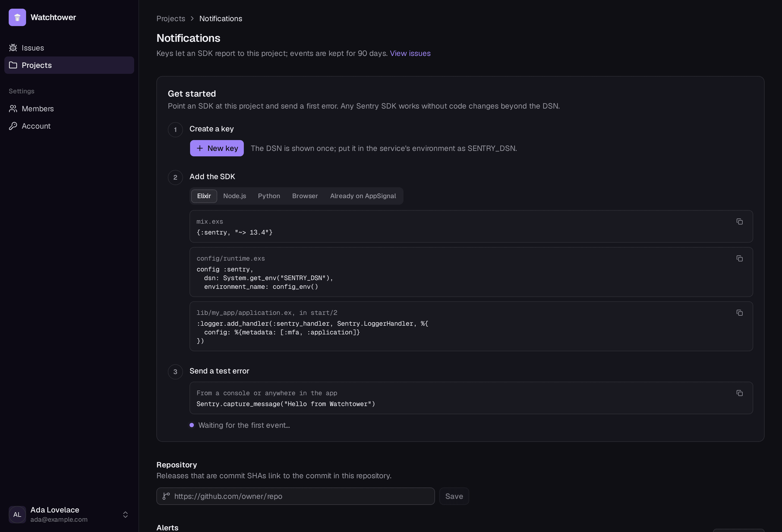Viewport: 782px width, 532px height.
Task: Click the Issues bug icon
Action: click(13, 48)
